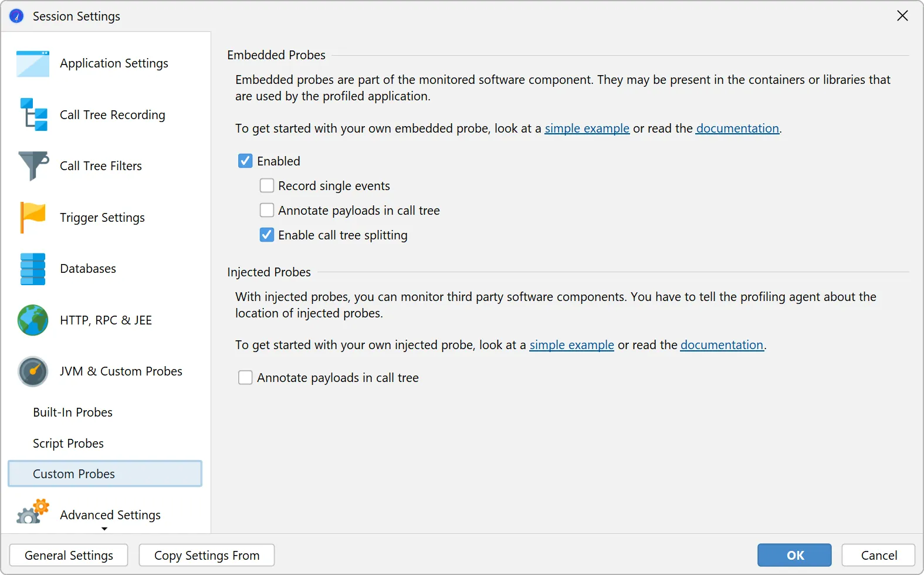Click the Application Settings window icon
This screenshot has width=924, height=575.
tap(33, 64)
